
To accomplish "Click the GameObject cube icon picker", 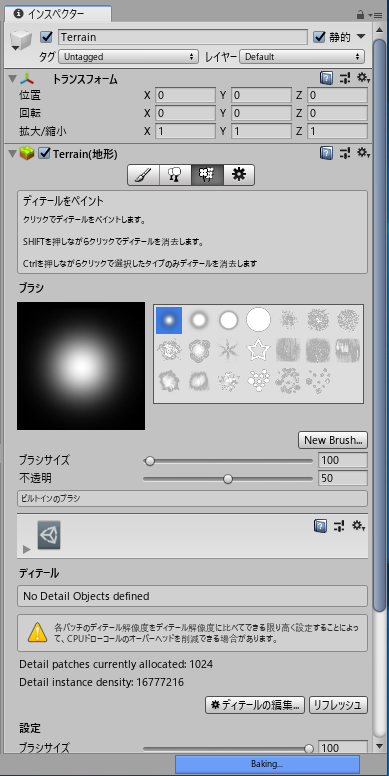I will coord(20,41).
